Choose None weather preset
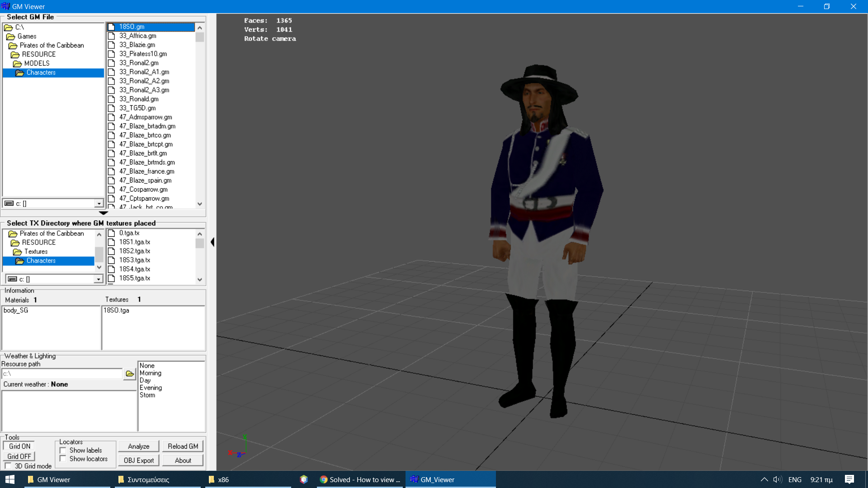868x488 pixels. 147,366
